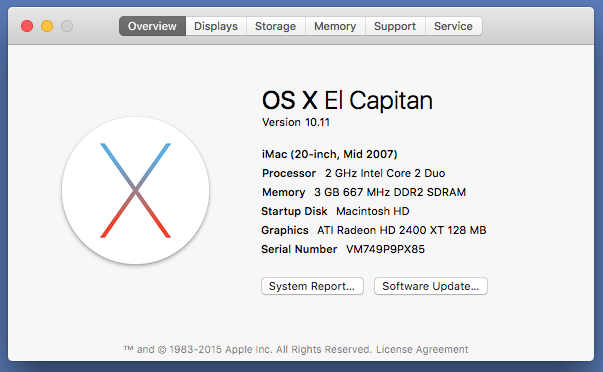This screenshot has height=372, width=603.
Task: Select the serial number VM749P9PX85
Action: click(385, 249)
